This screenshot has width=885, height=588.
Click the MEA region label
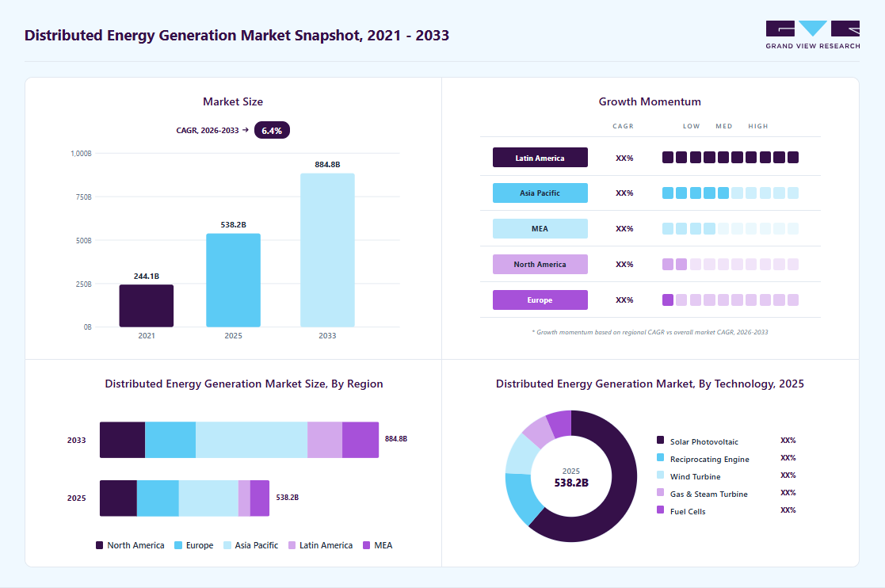click(x=540, y=228)
